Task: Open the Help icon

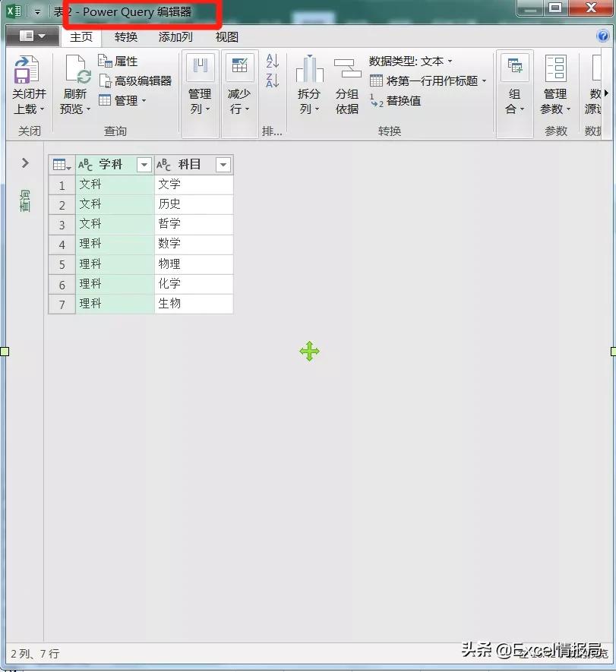Action: click(603, 36)
